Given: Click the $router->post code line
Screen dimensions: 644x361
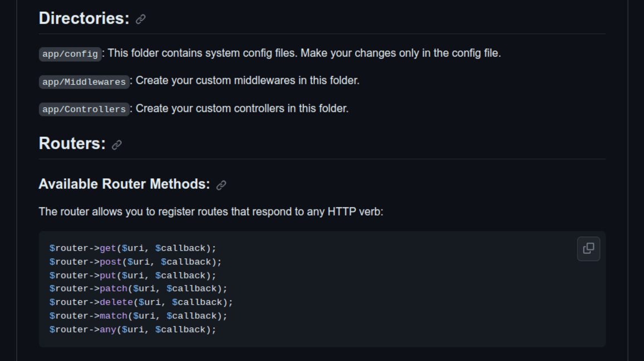Looking at the screenshot, I should (x=136, y=261).
